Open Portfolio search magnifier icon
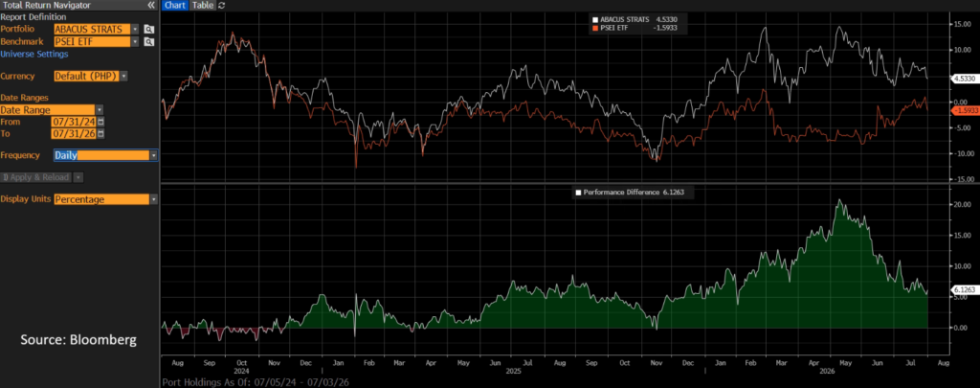This screenshot has width=980, height=388. pos(148,30)
